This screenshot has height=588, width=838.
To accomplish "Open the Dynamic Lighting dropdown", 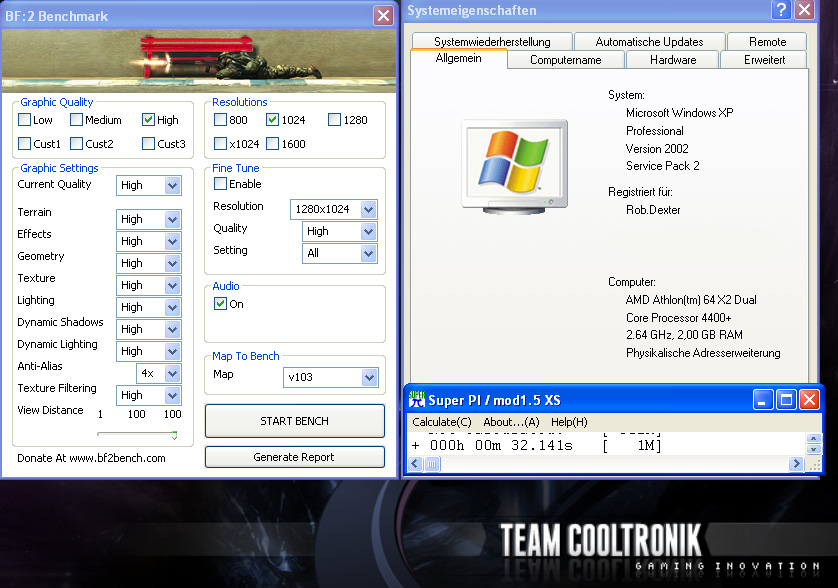I will 172,351.
